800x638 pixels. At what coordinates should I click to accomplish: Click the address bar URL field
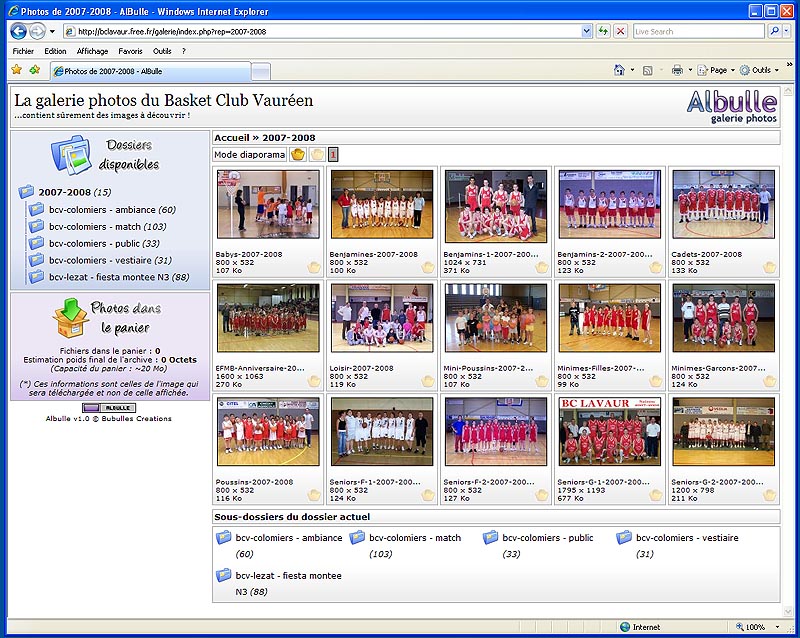click(329, 32)
